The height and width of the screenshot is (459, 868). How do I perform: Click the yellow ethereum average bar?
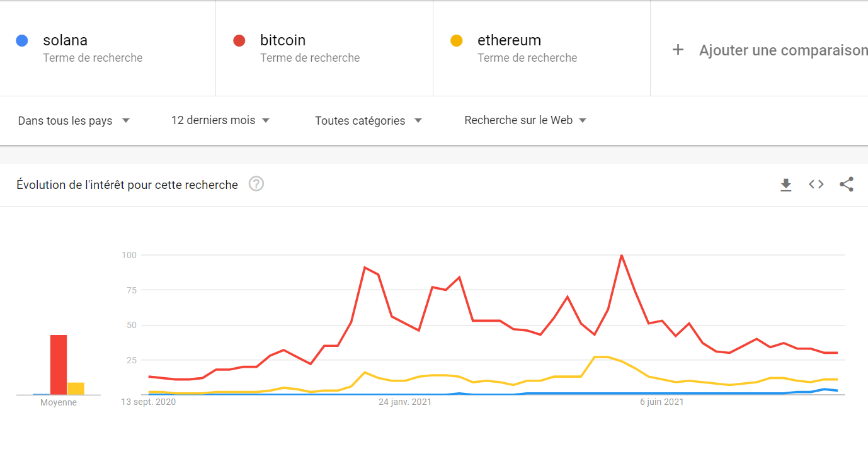(76, 388)
